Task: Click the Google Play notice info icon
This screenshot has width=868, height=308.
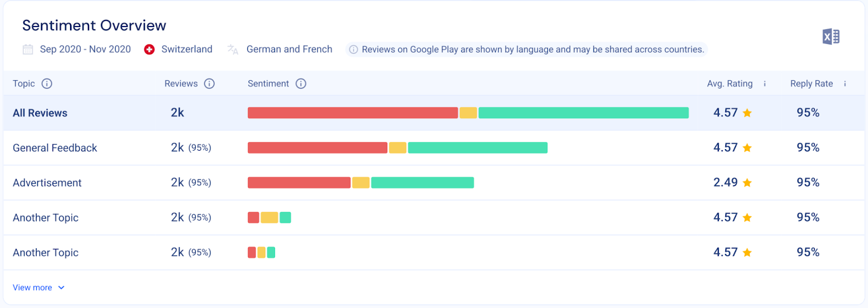Action: [x=353, y=49]
